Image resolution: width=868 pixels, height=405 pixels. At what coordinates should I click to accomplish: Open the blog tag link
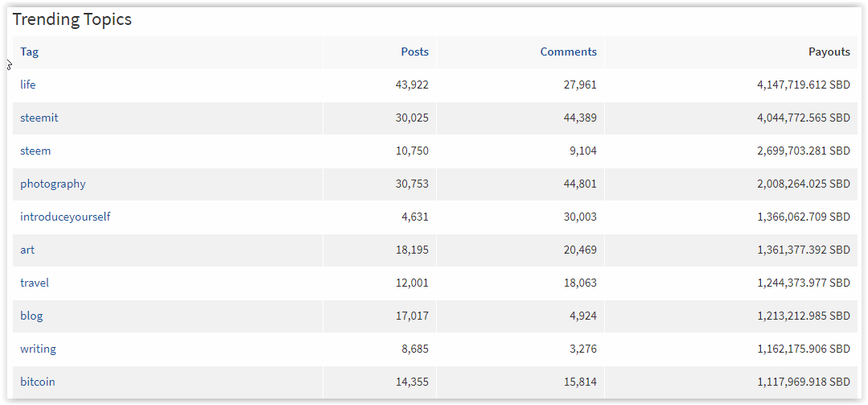click(x=31, y=316)
